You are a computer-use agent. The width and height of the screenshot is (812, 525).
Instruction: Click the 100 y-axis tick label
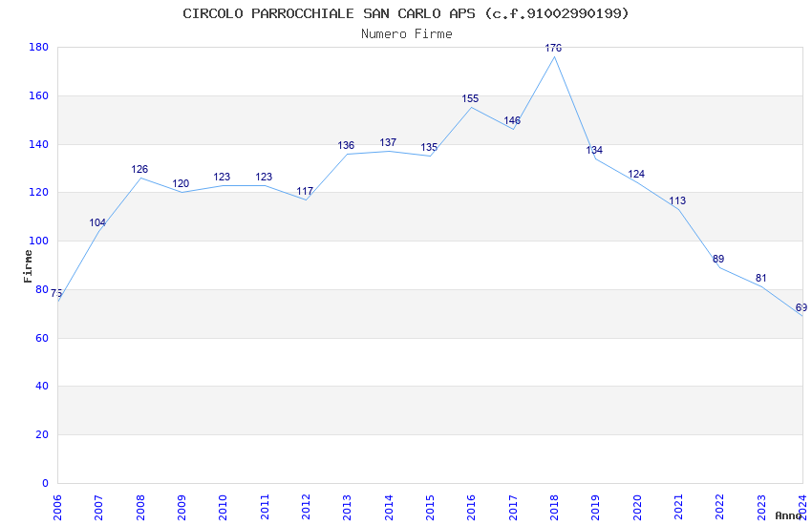point(39,241)
